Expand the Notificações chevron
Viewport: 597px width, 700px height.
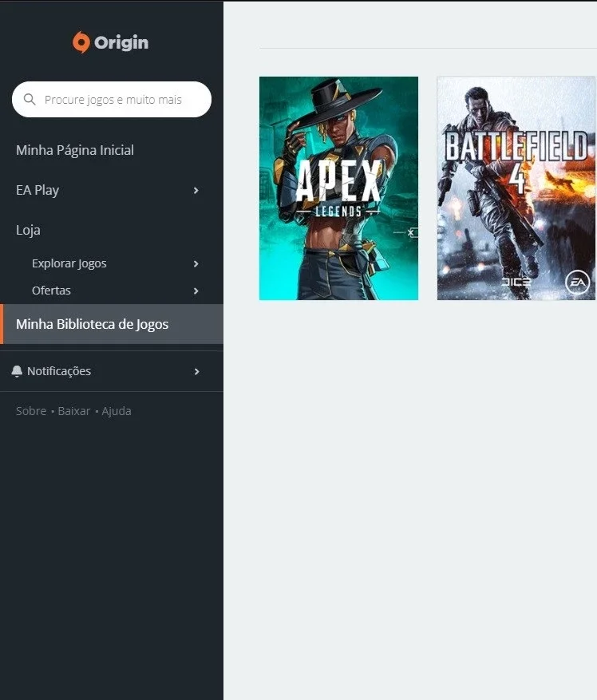coord(197,371)
